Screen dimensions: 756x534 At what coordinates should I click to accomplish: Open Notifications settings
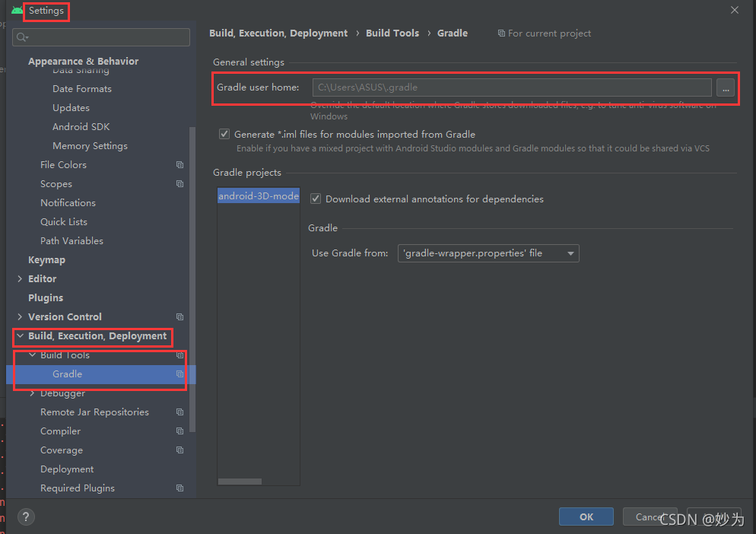[68, 203]
